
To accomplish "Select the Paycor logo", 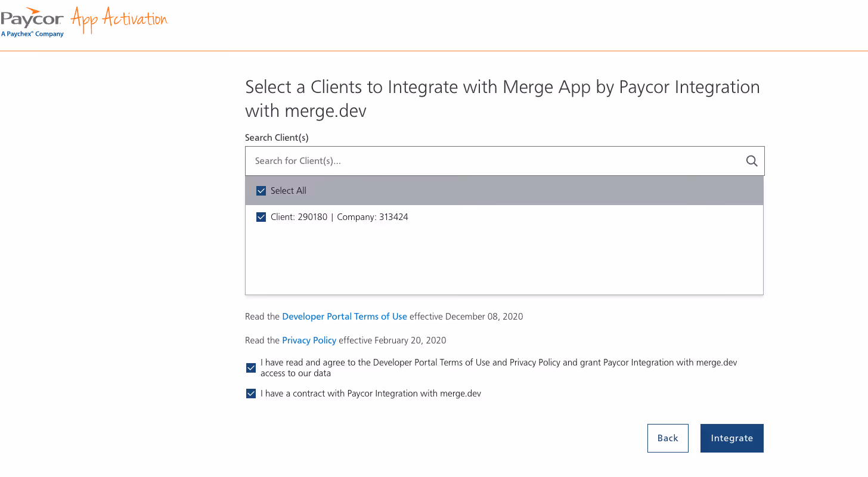I will click(x=31, y=18).
